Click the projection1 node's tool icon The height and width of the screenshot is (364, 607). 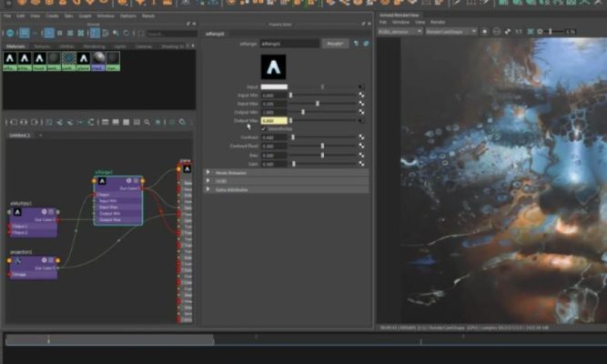(x=16, y=261)
